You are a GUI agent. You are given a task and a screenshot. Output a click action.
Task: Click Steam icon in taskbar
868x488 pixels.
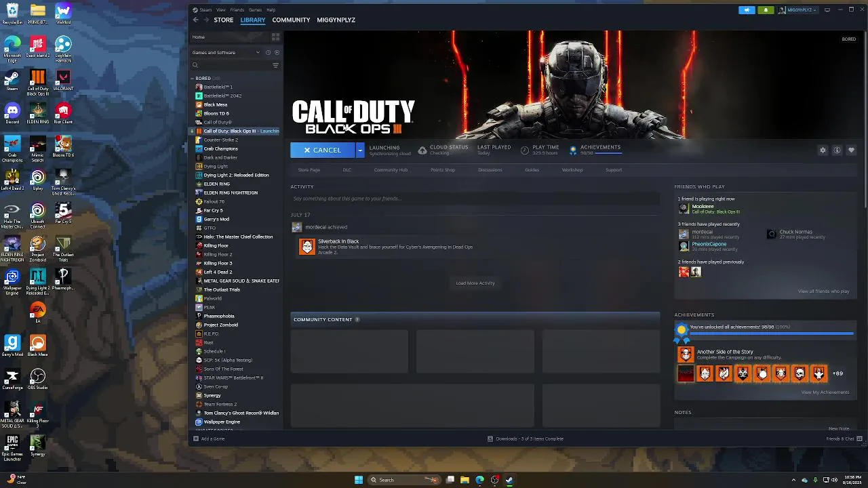click(509, 480)
